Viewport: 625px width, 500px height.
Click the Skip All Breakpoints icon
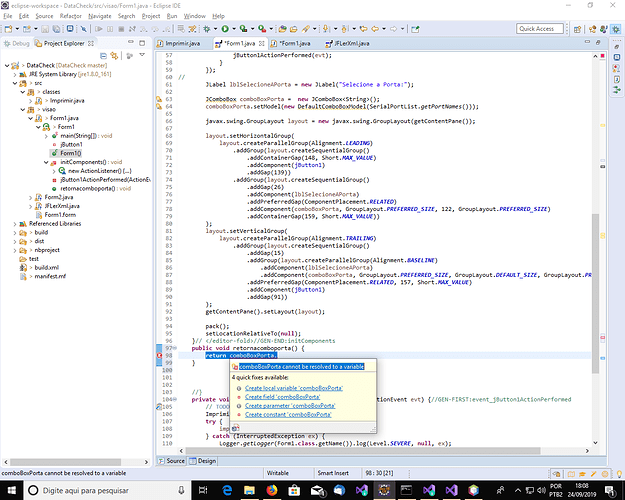pyautogui.click(x=84, y=29)
